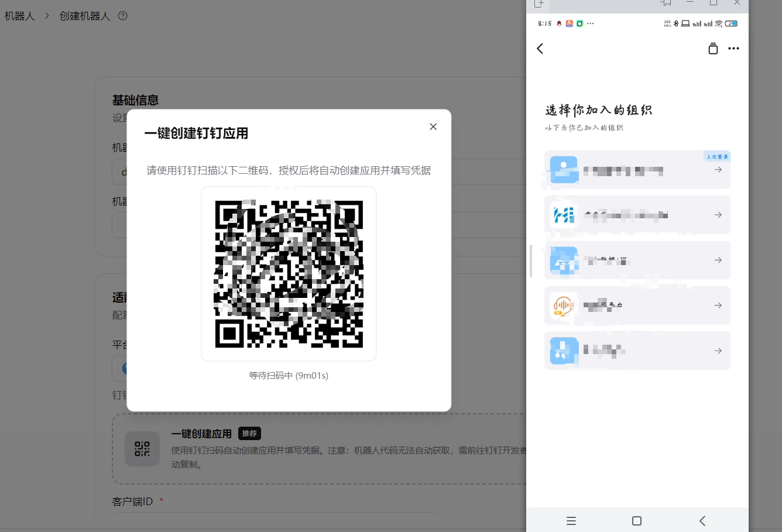Tap the phone navigation home square button
Image resolution: width=782 pixels, height=532 pixels.
(x=637, y=521)
